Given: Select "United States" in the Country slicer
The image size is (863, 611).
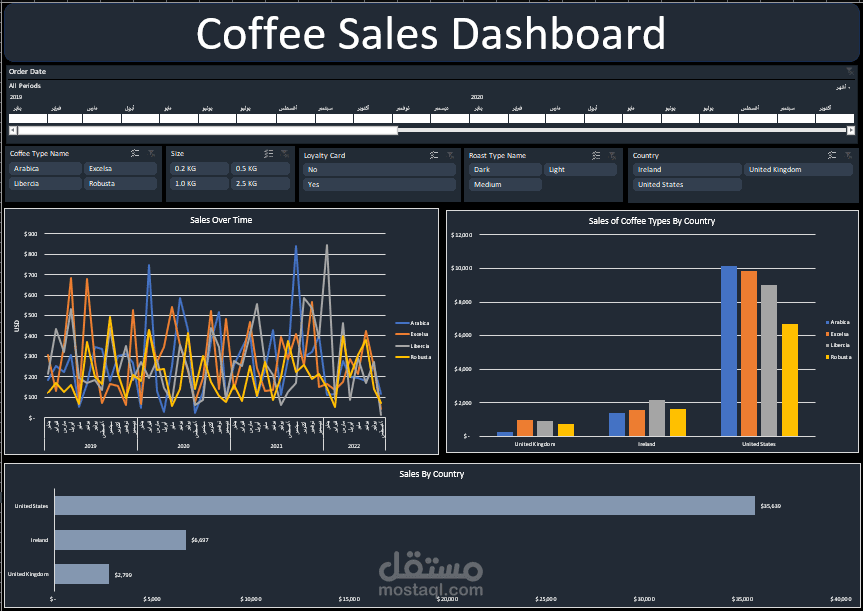Looking at the screenshot, I should [685, 184].
